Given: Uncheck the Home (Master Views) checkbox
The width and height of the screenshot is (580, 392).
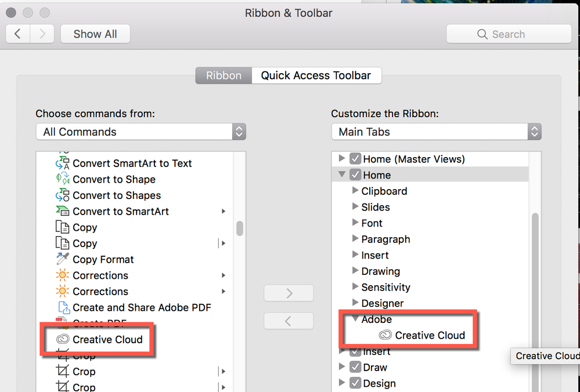Looking at the screenshot, I should coord(355,159).
